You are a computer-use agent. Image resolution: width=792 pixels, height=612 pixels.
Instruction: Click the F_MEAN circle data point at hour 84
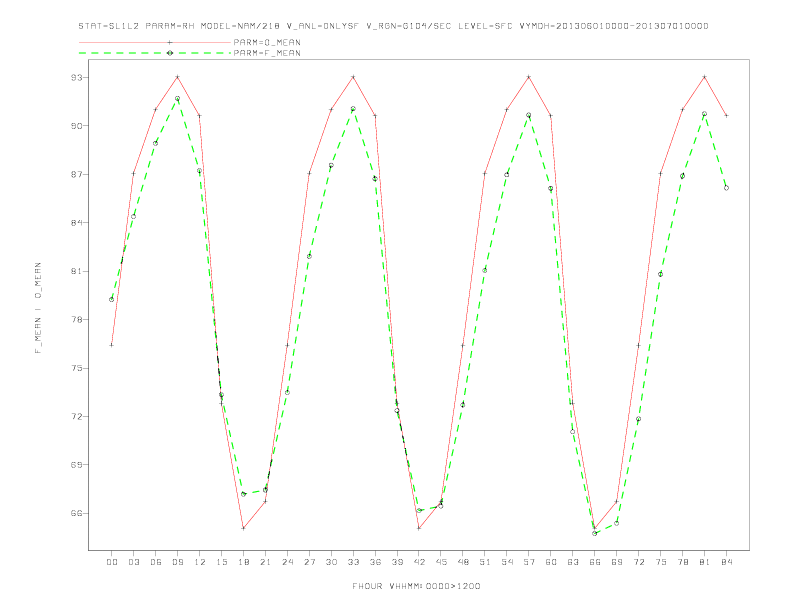(x=726, y=188)
